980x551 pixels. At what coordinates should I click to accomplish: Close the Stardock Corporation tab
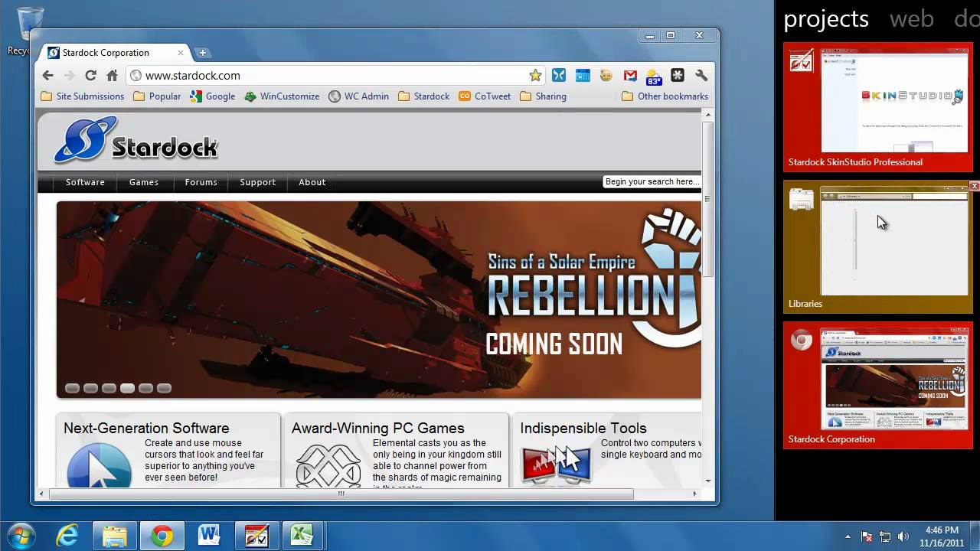(181, 53)
